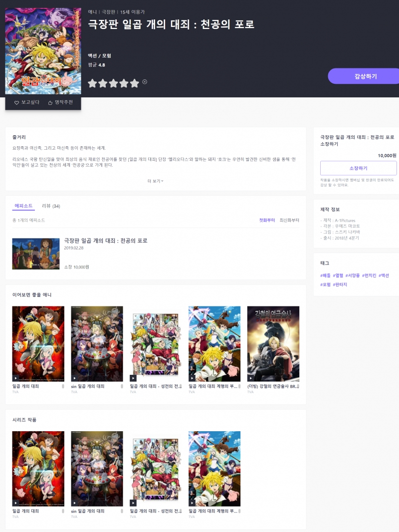Give a one-star rating
Viewport: 399px width, 532px height.
point(92,83)
